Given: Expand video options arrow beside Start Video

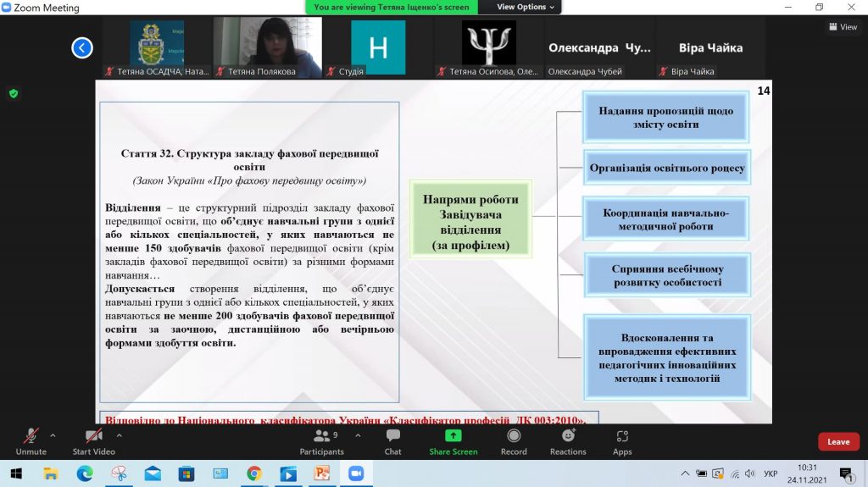Looking at the screenshot, I should (119, 435).
